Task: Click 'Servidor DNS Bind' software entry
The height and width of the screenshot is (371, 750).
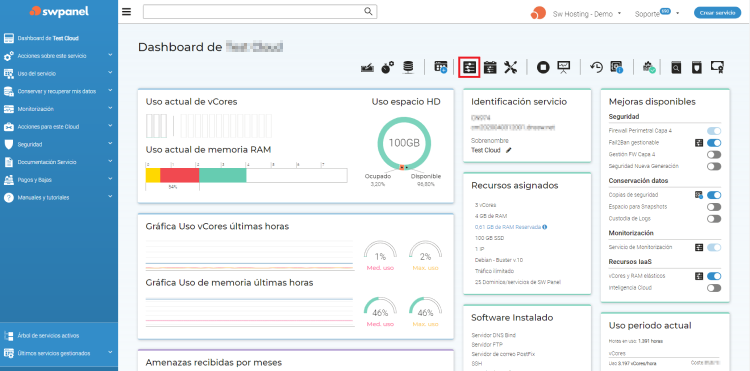Action: [493, 335]
